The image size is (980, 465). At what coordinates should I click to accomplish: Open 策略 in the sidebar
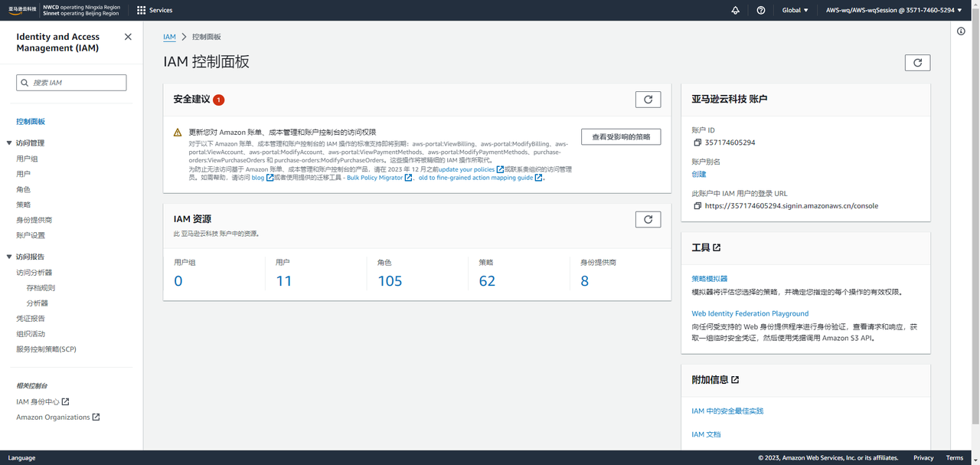click(x=23, y=205)
